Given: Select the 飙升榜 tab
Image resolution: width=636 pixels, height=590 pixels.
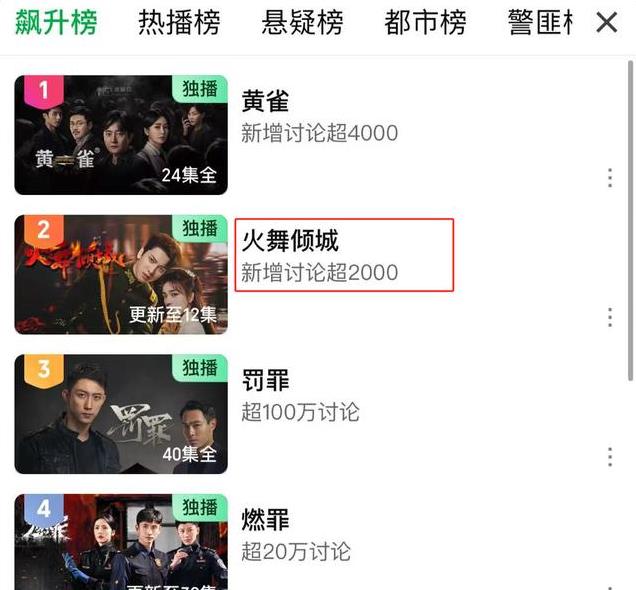Looking at the screenshot, I should tap(56, 23).
